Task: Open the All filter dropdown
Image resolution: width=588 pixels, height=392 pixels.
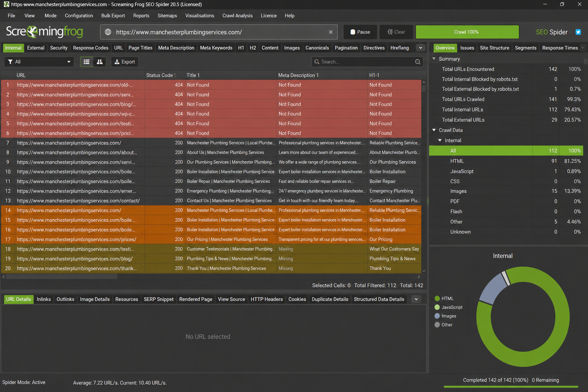Action: click(x=39, y=62)
